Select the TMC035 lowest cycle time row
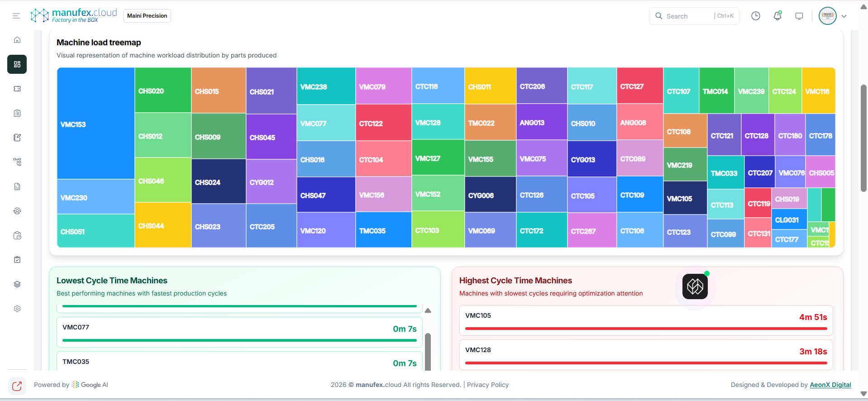868x401 pixels. [x=239, y=361]
